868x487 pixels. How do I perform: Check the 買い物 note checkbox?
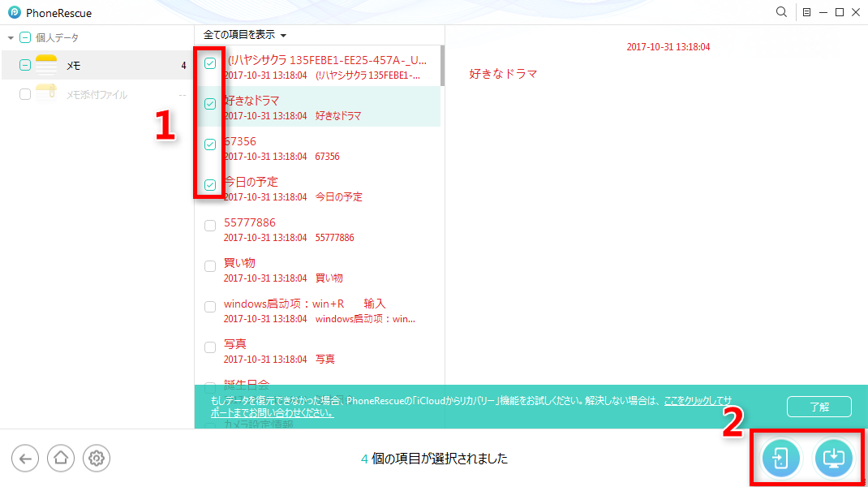(x=210, y=266)
